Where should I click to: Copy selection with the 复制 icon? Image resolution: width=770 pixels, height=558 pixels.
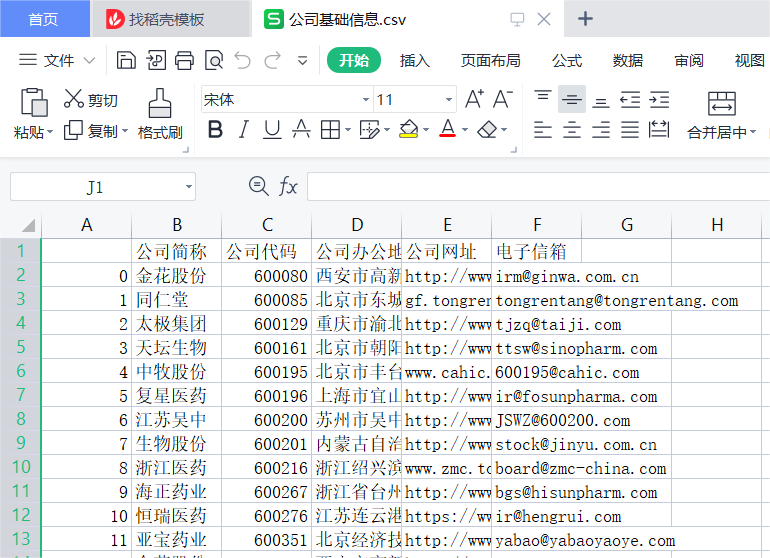click(x=74, y=130)
